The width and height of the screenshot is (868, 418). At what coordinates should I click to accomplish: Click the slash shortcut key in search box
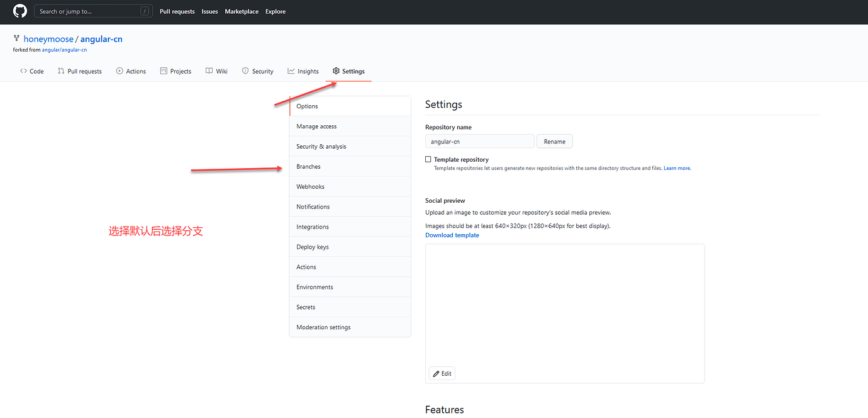(145, 11)
